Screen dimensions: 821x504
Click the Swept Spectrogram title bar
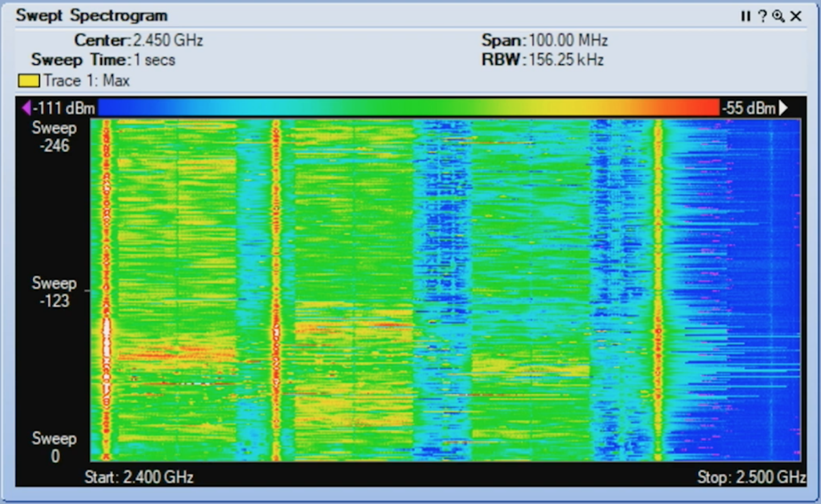coord(92,15)
